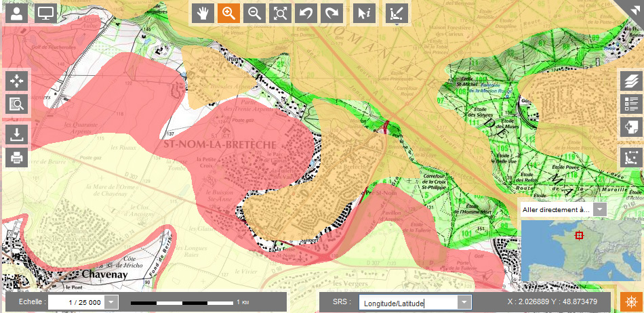Activate the zoom in magnifier tool
Screen dimensions: 644x313
click(228, 13)
